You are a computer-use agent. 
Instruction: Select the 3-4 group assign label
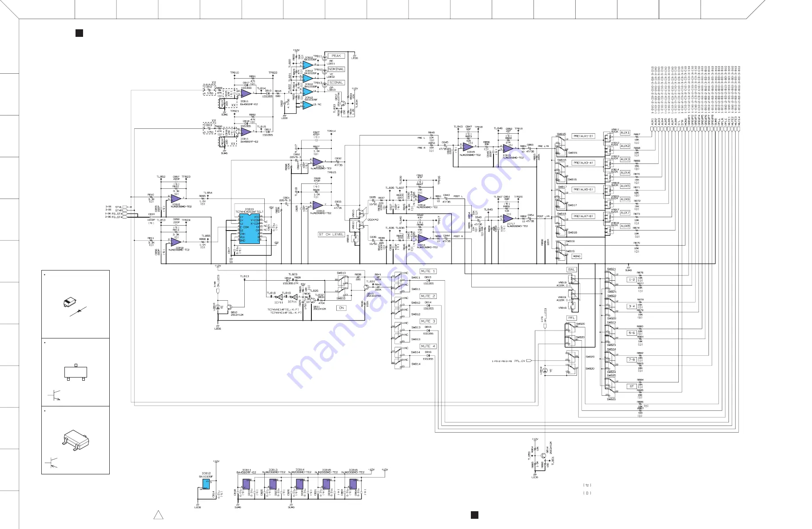(x=631, y=306)
